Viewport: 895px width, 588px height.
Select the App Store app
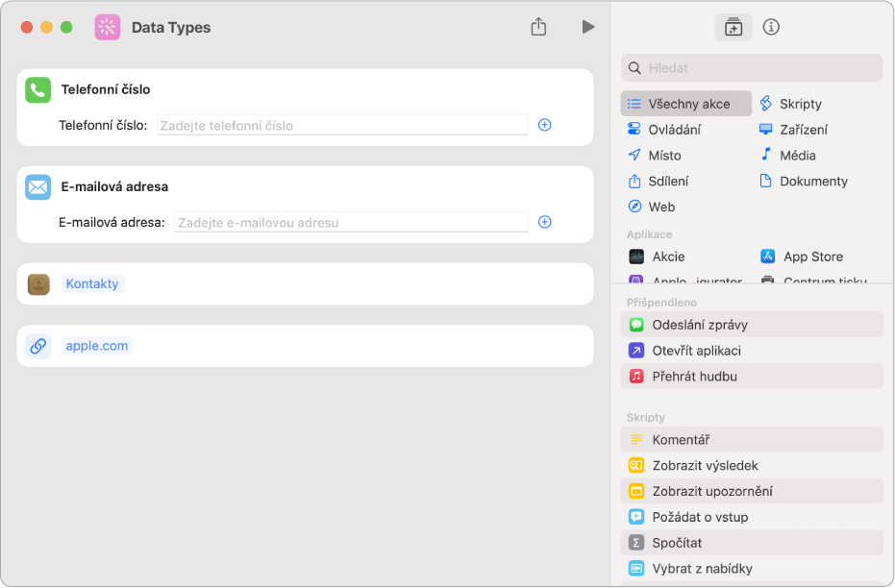coord(802,257)
